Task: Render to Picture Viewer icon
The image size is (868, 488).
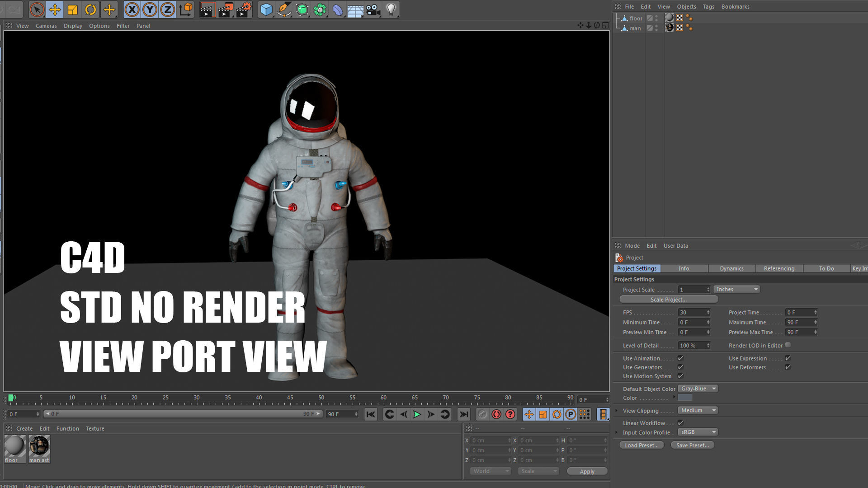Action: pos(225,9)
